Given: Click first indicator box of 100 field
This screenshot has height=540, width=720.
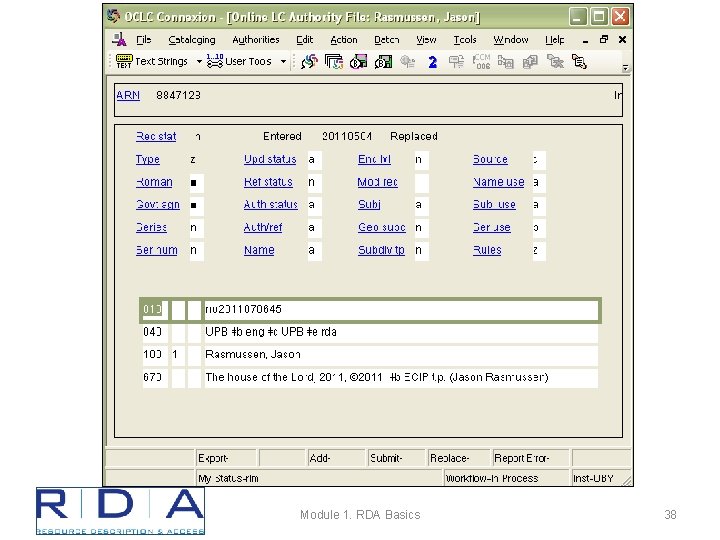Looking at the screenshot, I should point(178,354).
